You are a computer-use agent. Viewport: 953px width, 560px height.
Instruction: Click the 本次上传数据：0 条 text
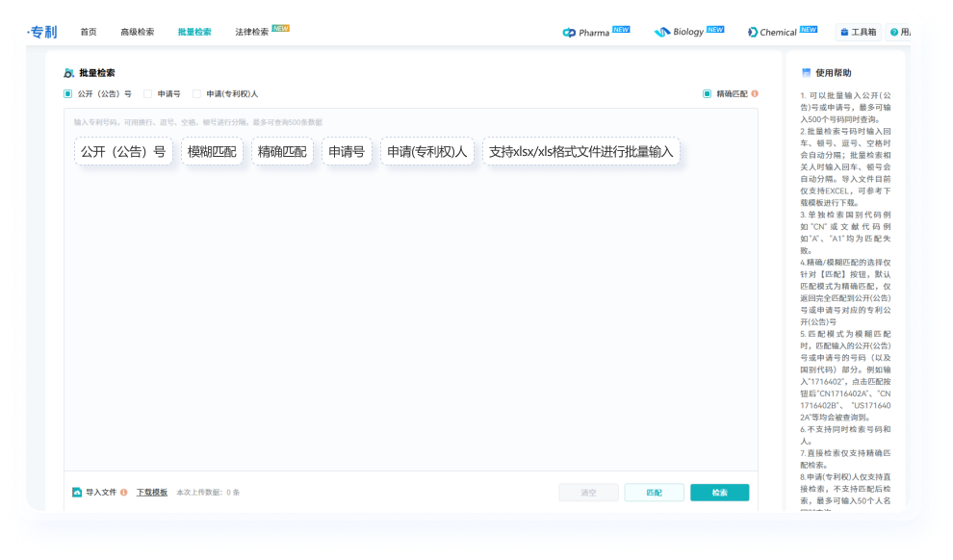(208, 492)
